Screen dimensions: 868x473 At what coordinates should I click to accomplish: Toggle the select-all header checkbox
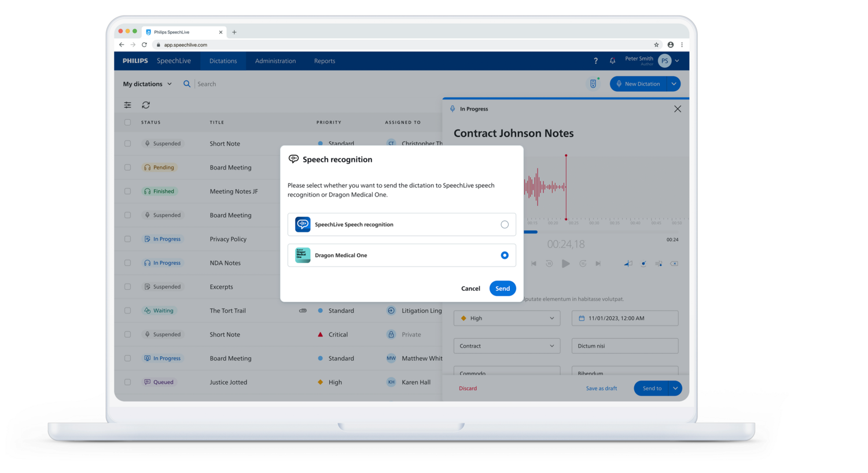tap(127, 123)
